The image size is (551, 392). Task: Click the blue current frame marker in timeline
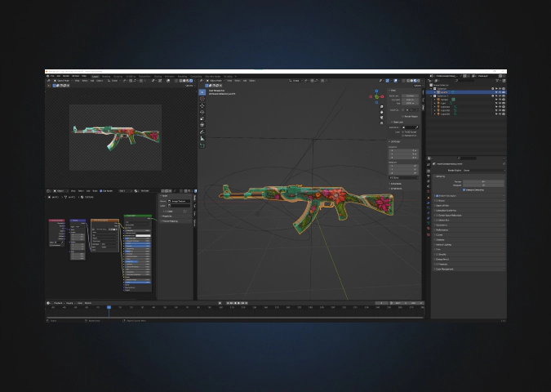pos(109,307)
